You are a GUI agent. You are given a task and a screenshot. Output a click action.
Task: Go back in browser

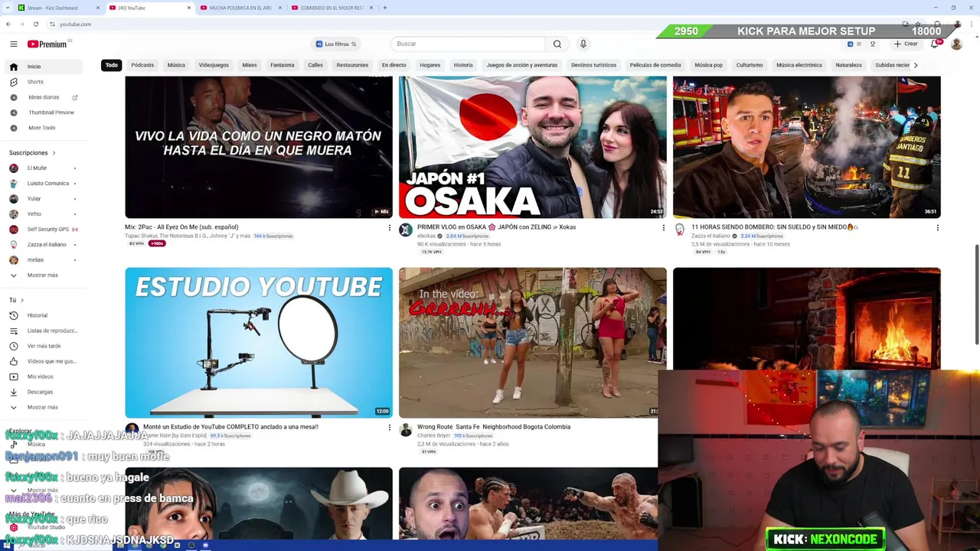8,24
